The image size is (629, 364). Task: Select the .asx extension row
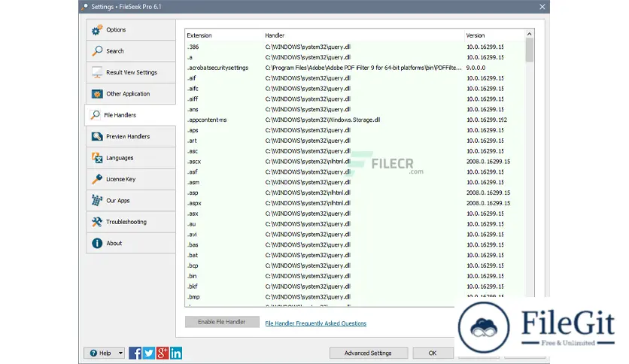coord(354,214)
